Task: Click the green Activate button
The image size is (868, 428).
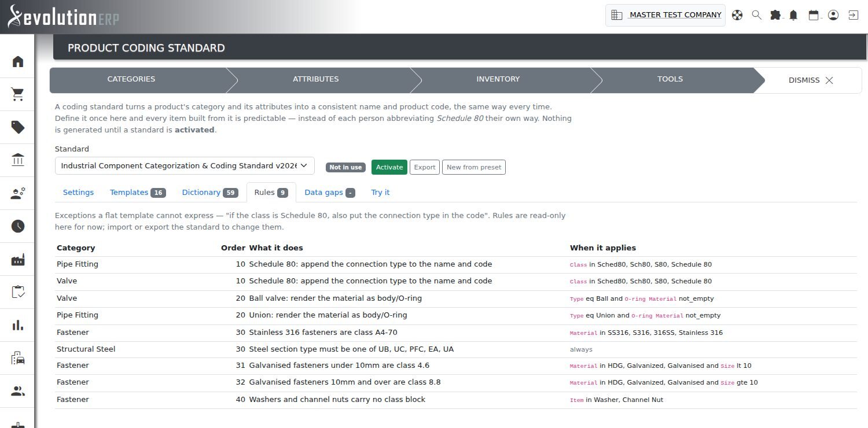Action: (389, 167)
